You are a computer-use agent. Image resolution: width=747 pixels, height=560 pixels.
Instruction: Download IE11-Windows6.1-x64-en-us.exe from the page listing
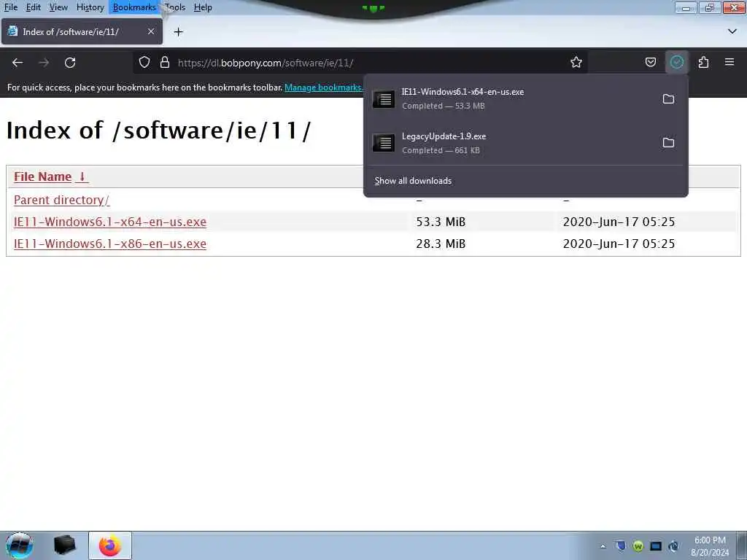tap(110, 222)
